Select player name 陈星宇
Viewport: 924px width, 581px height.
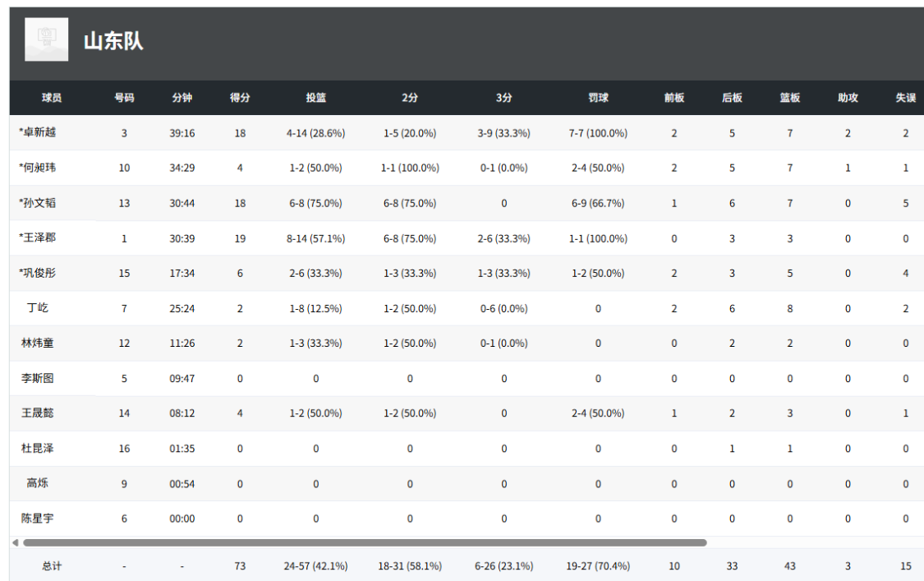click(38, 519)
